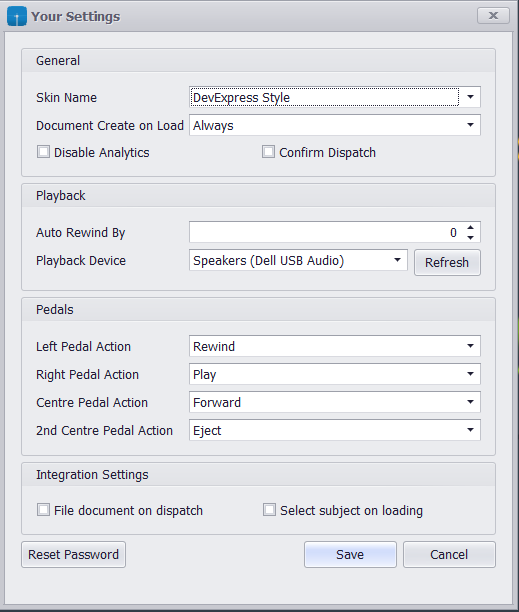Decrease Auto Rewind By with down arrow

(471, 237)
